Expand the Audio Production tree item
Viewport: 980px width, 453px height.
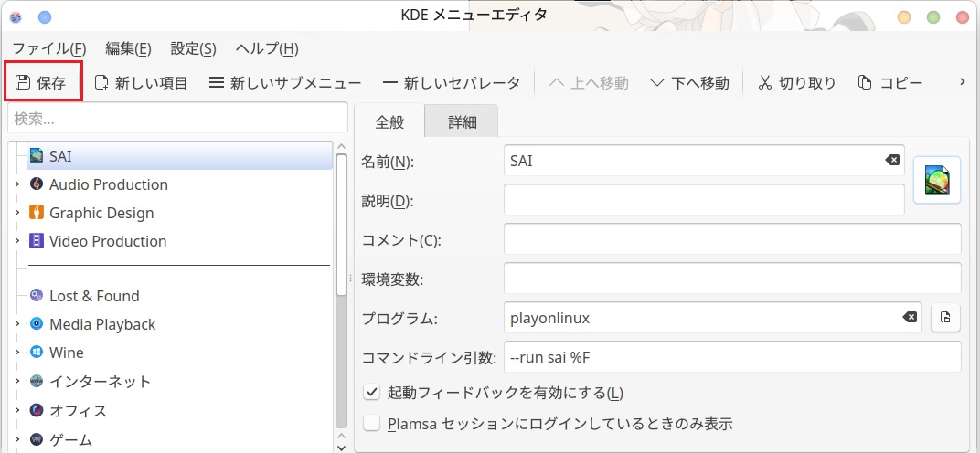click(16, 184)
